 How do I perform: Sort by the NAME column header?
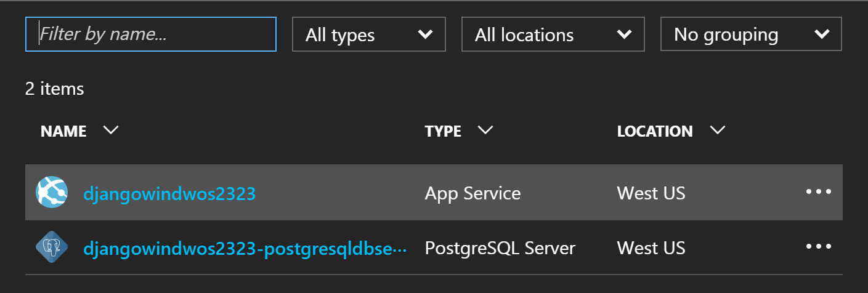pos(63,131)
